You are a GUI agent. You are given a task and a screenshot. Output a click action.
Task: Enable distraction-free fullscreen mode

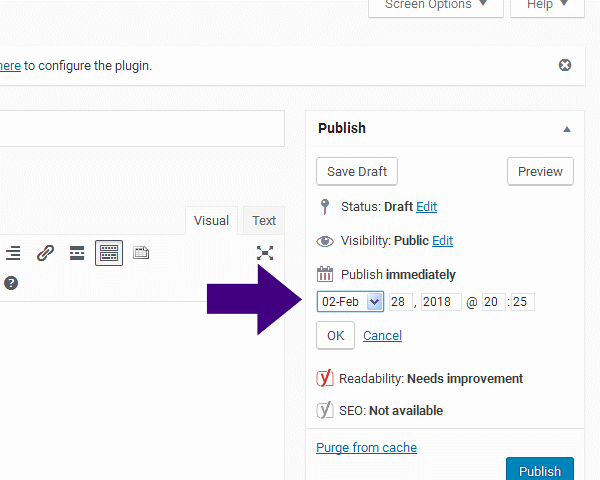point(265,253)
